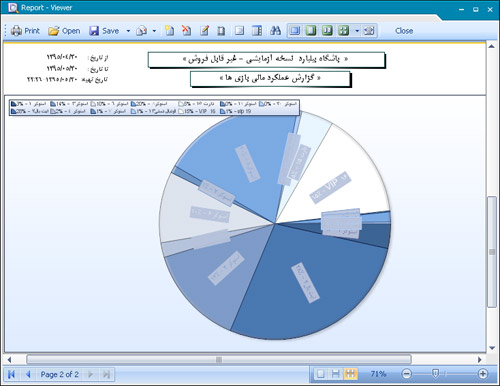This screenshot has width=500, height=386.
Task: Click the Page 2 of 2 indicator
Action: click(x=60, y=374)
